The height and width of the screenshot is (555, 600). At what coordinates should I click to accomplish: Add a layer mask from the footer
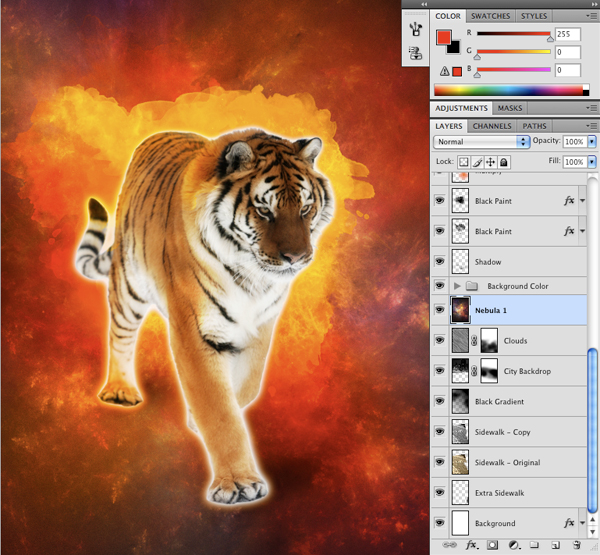click(492, 545)
